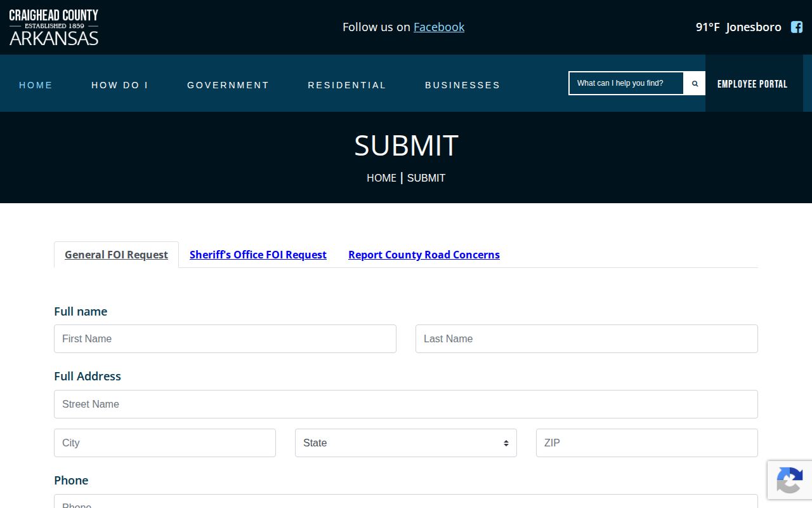Screen dimensions: 812x508
Task: Click the search magnifier button
Action: pyautogui.click(x=695, y=83)
